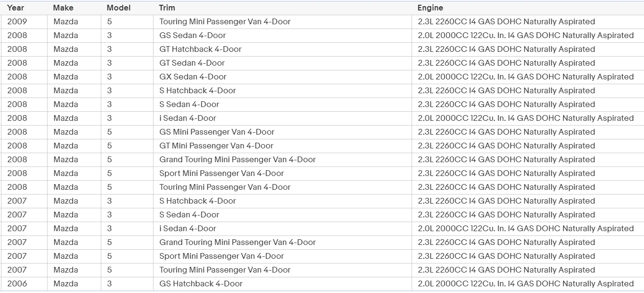
Task: Click the GS Sedan 4-Door trim cell
Action: [192, 35]
